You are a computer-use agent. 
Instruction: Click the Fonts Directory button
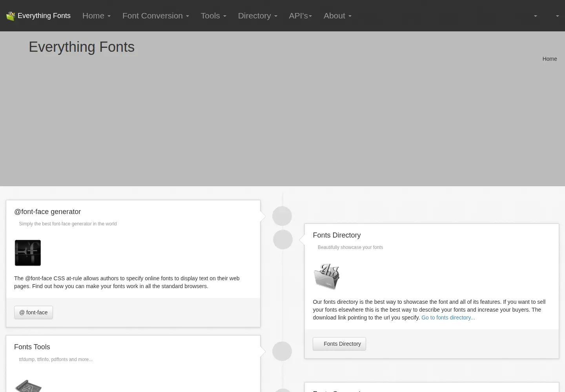(339, 344)
